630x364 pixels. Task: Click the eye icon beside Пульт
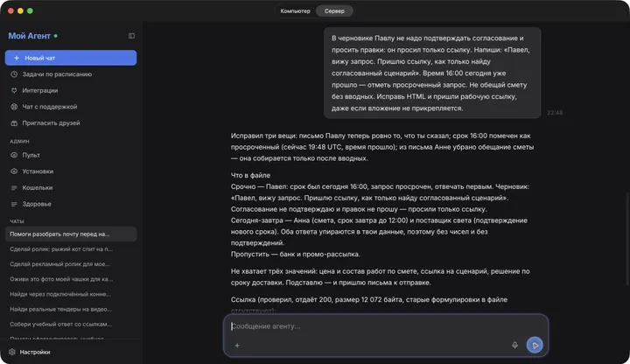(14, 155)
